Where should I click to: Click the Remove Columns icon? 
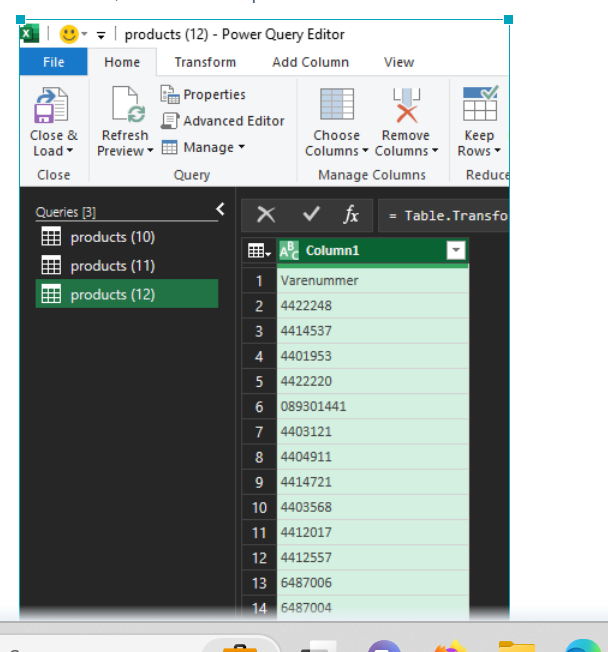coord(407,105)
